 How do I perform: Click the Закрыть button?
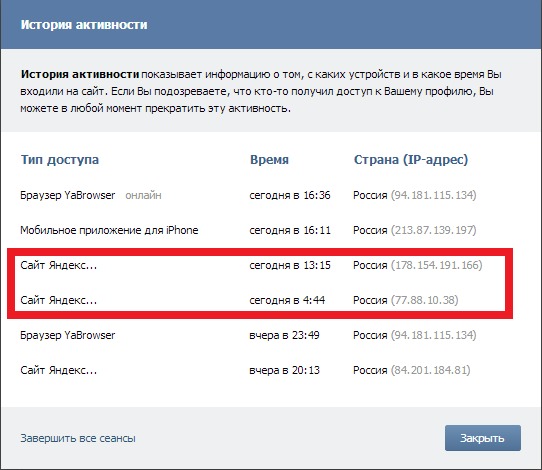pyautogui.click(x=483, y=438)
